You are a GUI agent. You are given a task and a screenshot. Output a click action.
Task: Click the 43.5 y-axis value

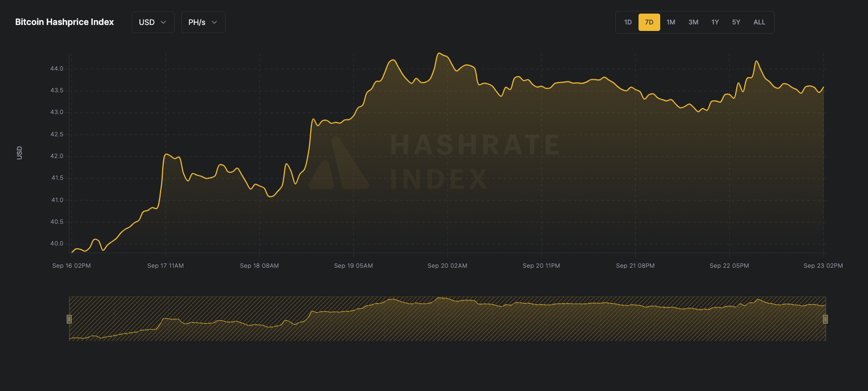click(57, 91)
